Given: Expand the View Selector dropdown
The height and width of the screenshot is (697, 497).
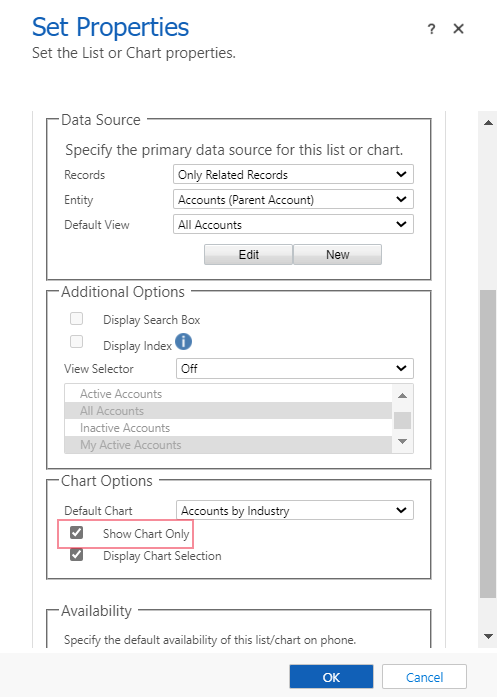Looking at the screenshot, I should coord(295,368).
